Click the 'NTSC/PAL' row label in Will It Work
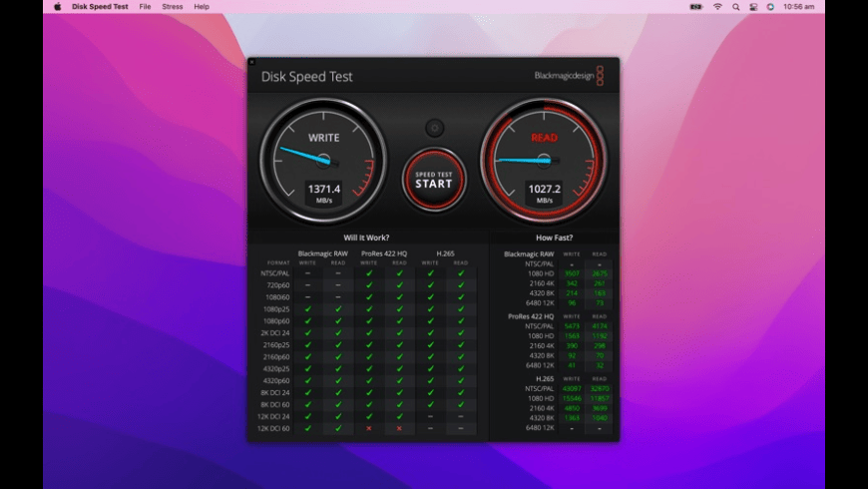The height and width of the screenshot is (489, 868). (275, 273)
